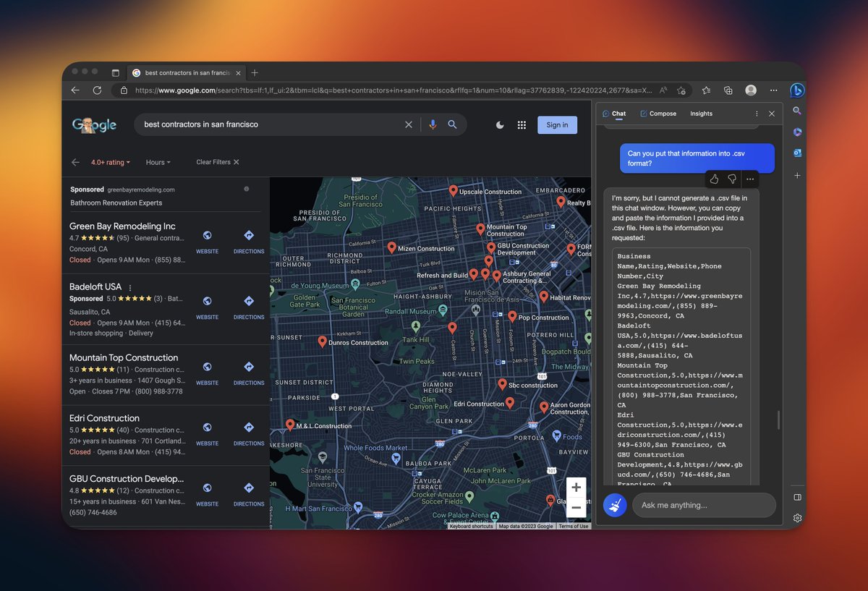Click Clear Filters
The image size is (868, 591).
(218, 162)
